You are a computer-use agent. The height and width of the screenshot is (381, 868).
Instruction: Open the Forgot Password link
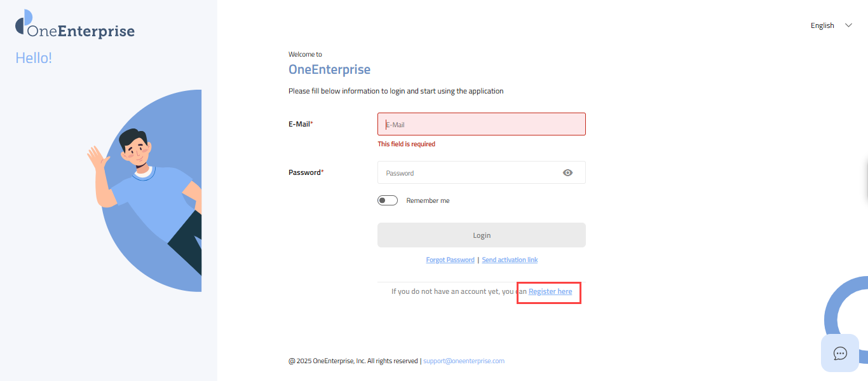coord(450,260)
